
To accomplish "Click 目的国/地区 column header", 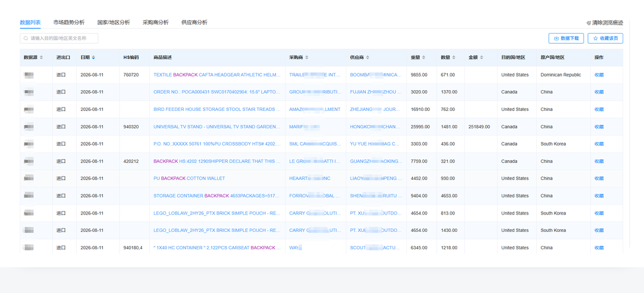I will point(513,58).
